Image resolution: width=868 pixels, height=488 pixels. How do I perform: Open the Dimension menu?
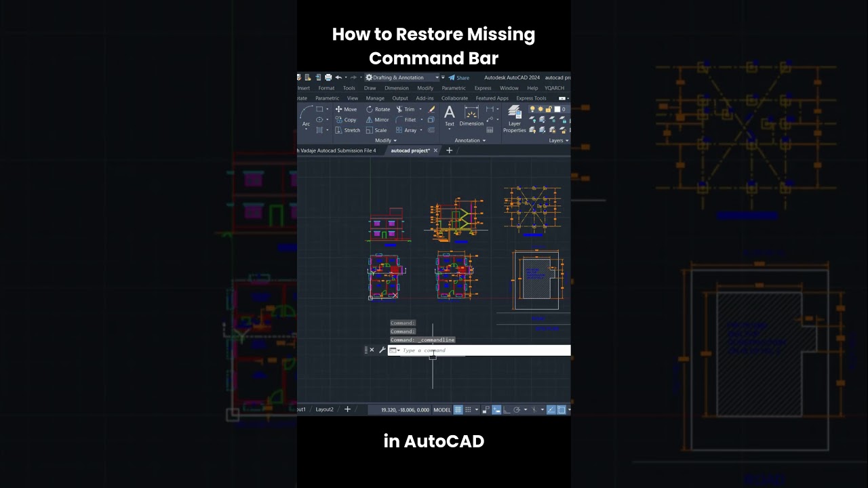pos(397,88)
